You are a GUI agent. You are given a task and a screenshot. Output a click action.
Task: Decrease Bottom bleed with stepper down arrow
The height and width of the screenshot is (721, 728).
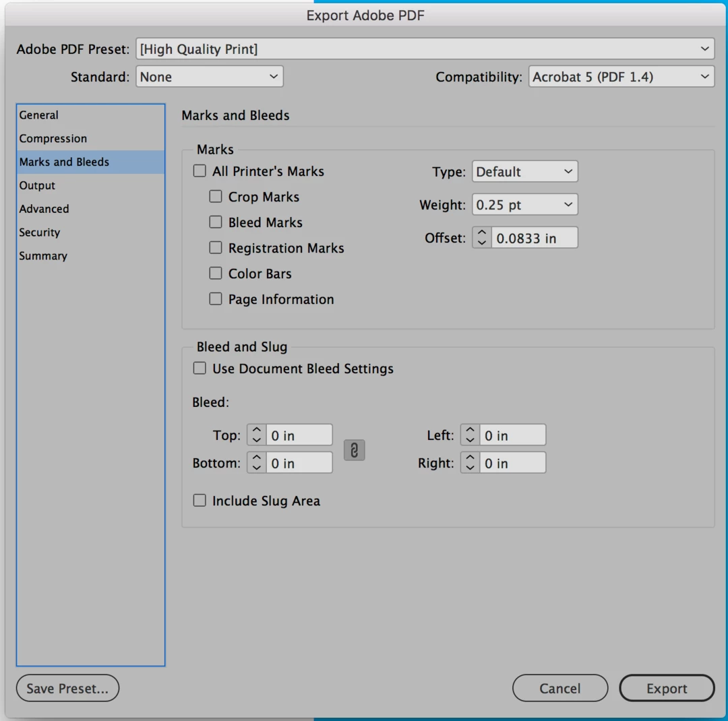(x=256, y=468)
